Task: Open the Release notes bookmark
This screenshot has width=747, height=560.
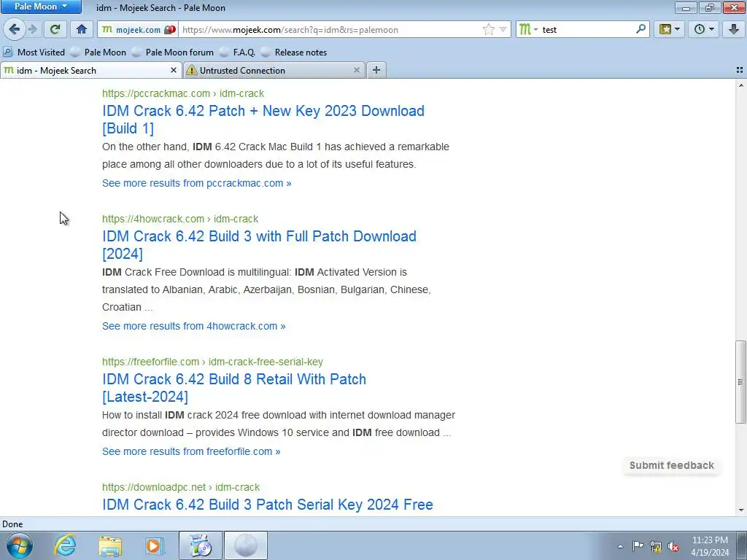Action: 294,52
